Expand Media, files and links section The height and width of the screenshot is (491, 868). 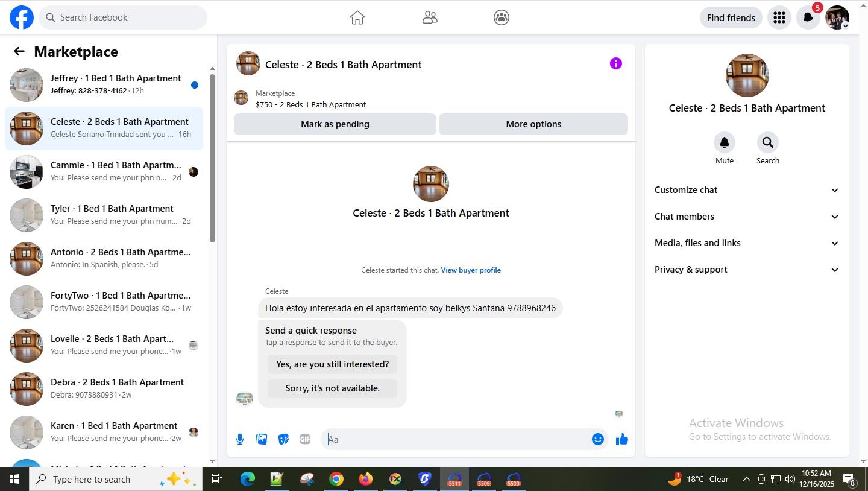click(747, 243)
